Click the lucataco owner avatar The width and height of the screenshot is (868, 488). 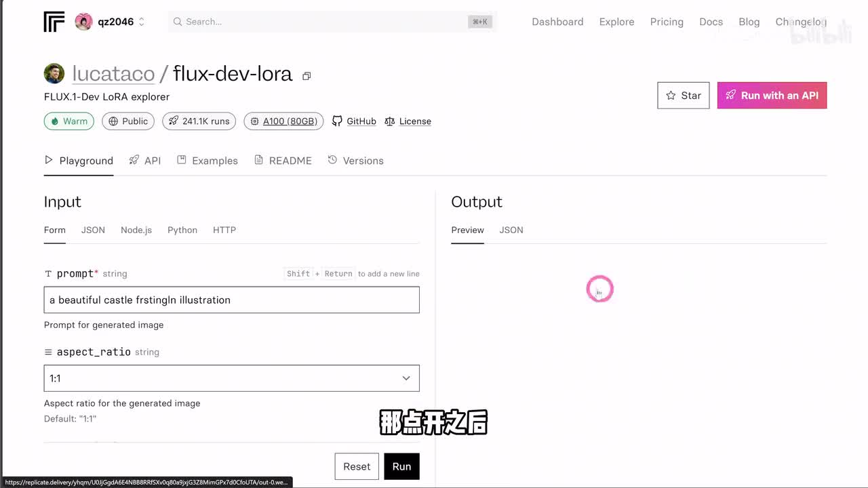pyautogui.click(x=54, y=74)
